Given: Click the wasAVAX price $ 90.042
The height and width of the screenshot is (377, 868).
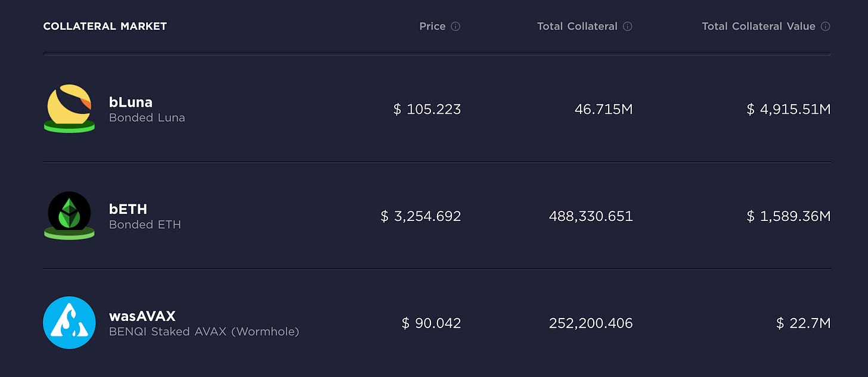Looking at the screenshot, I should 431,323.
